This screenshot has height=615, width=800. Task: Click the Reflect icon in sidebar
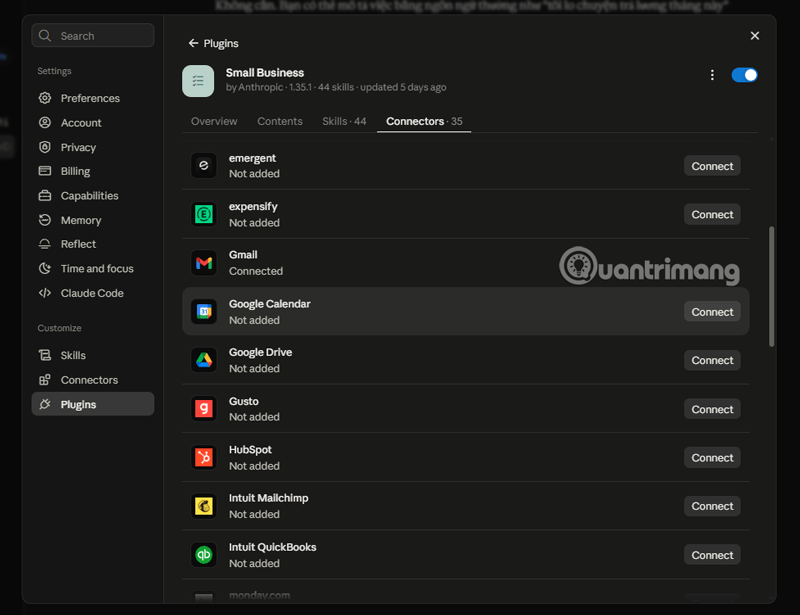[x=45, y=244]
